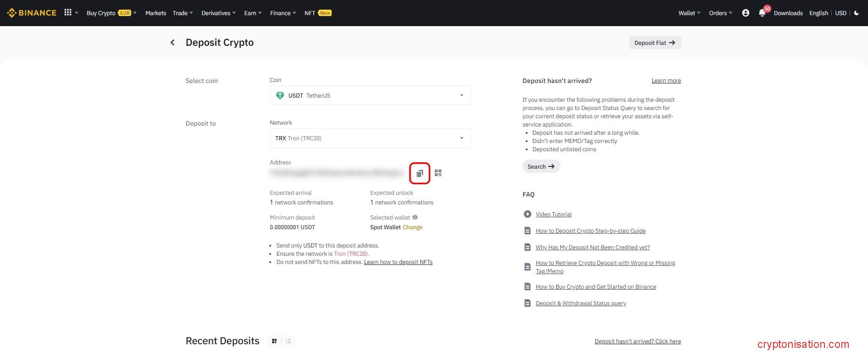Screen dimensions: 868x358
Task: Change the selected Spot Wallet
Action: coord(412,227)
